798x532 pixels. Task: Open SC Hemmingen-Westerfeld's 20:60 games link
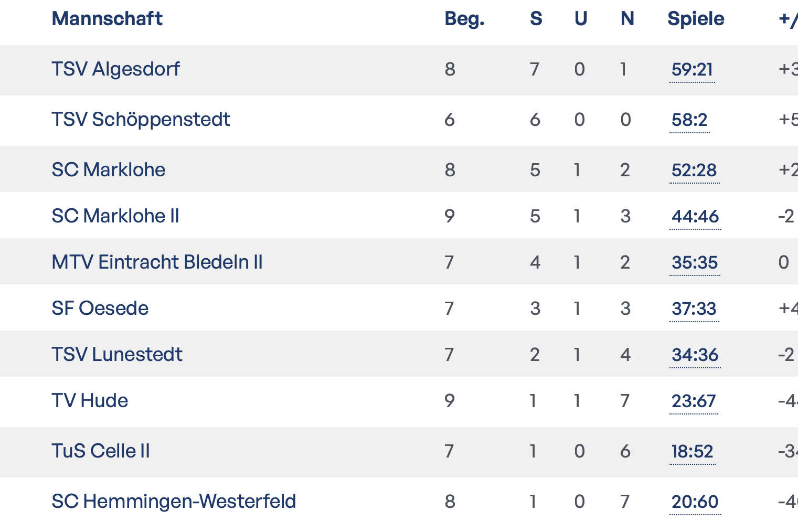(695, 501)
